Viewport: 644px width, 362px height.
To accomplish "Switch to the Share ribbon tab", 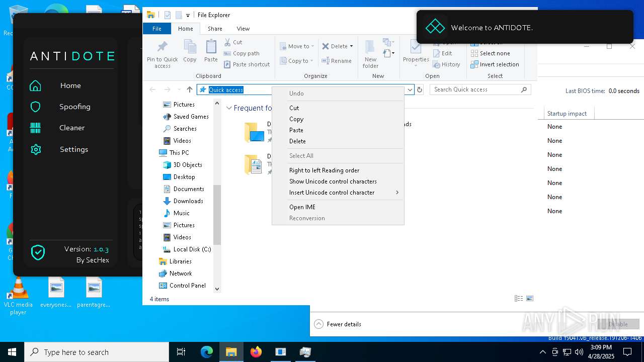I will pos(215,29).
